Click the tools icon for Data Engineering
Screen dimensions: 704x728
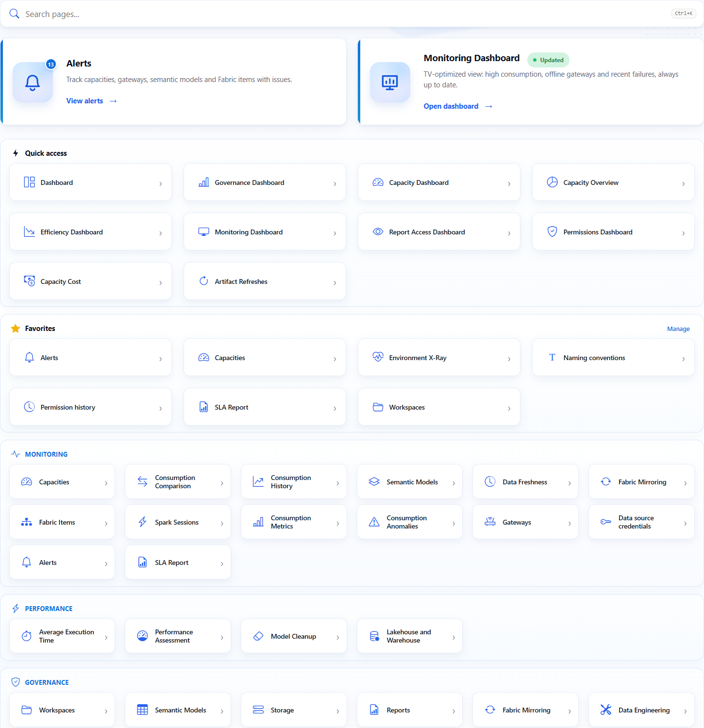click(x=606, y=710)
